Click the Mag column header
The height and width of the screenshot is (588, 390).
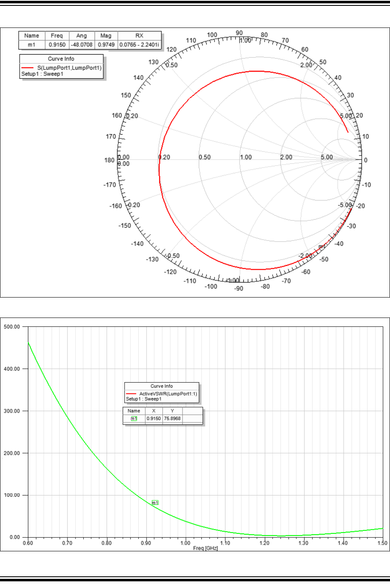(106, 36)
